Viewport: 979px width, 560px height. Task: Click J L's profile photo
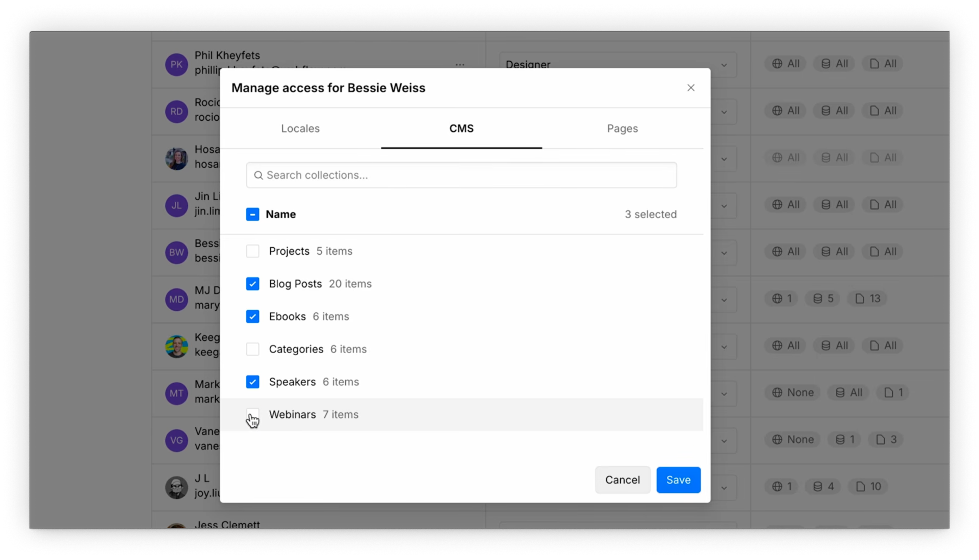click(176, 487)
